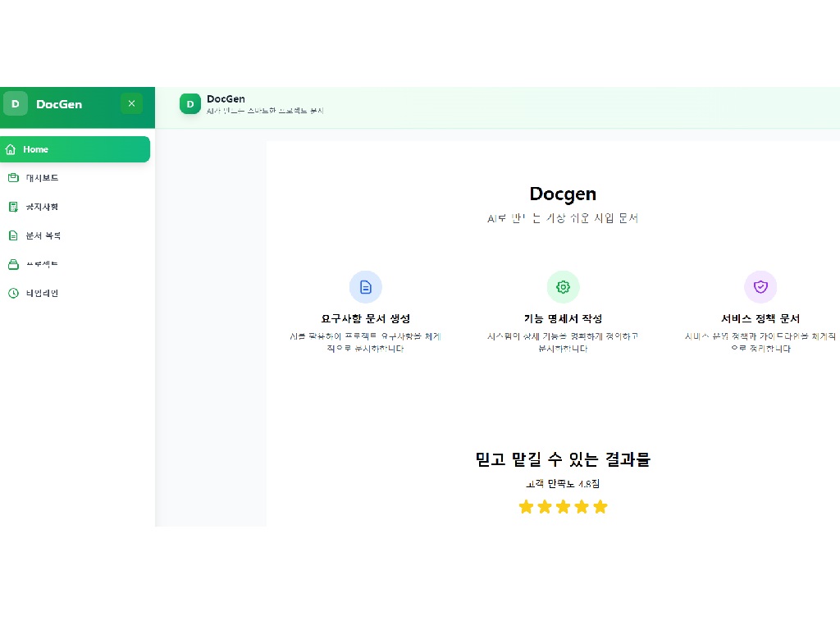Viewport: 840px width, 630px height.
Task: Open the 서비스 정책 문서 card title
Action: click(760, 318)
